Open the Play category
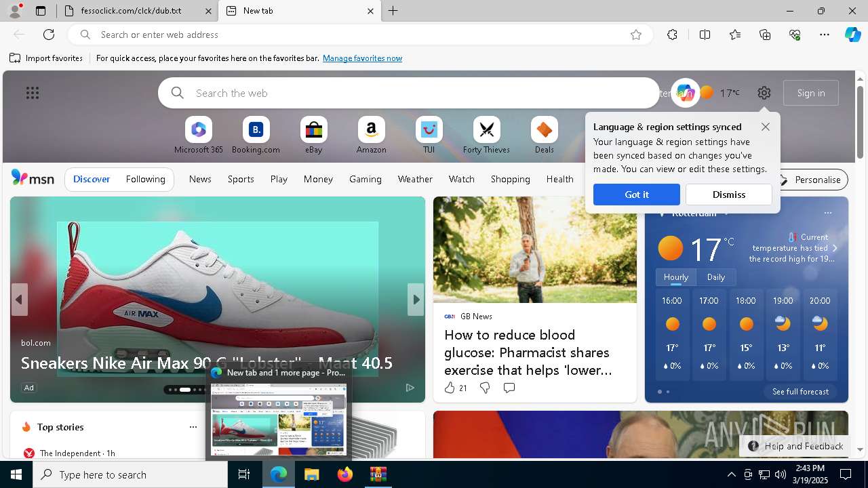868x488 pixels. 279,179
